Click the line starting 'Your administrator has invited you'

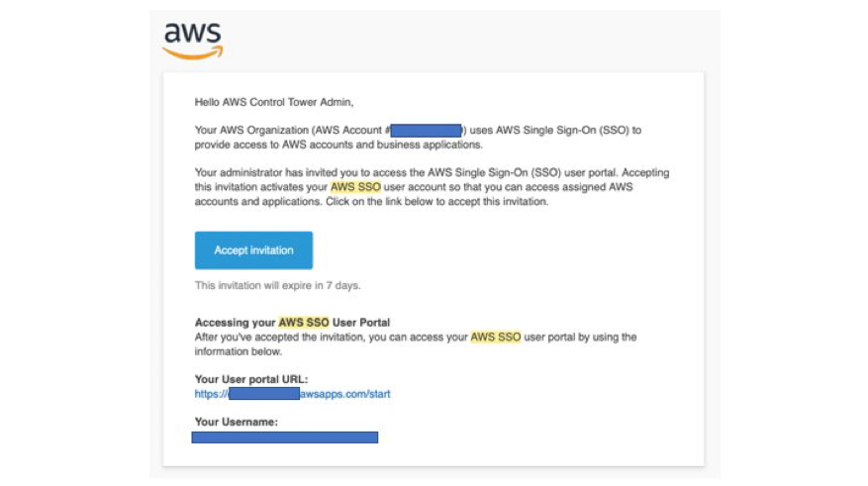[432, 172]
